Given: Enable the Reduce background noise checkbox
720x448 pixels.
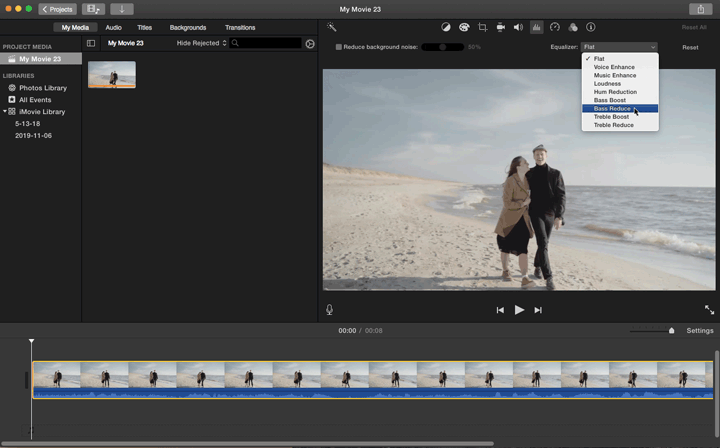Looking at the screenshot, I should pos(339,47).
